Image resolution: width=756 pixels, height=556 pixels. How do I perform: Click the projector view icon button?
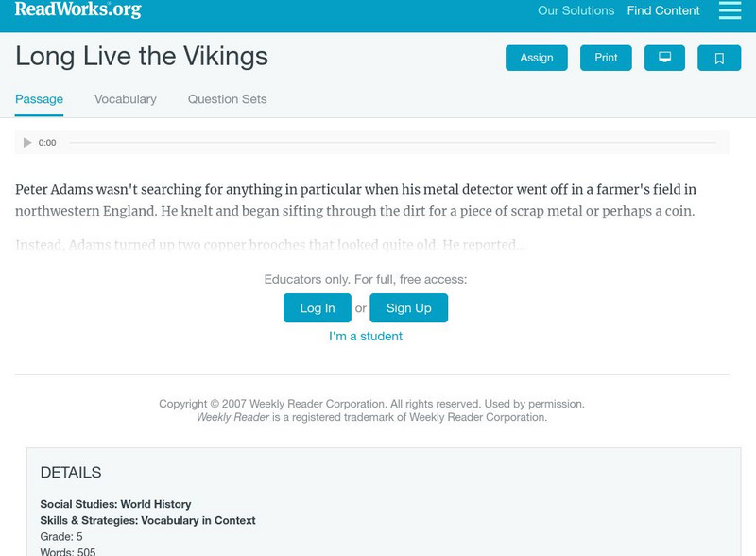664,58
